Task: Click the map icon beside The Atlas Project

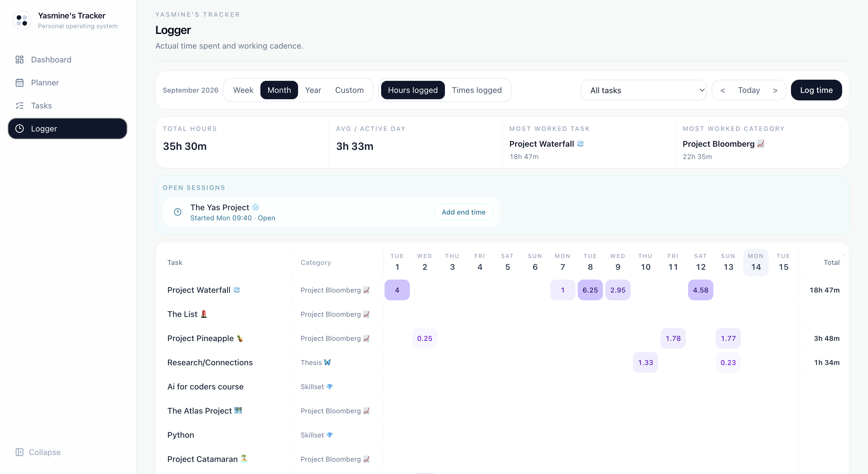Action: (x=238, y=410)
